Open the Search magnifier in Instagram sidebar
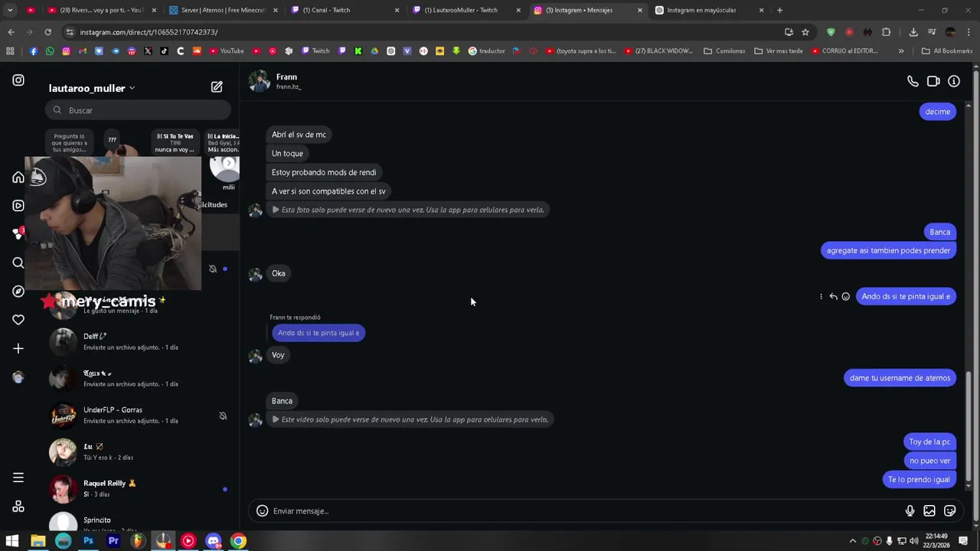Viewport: 980px width, 551px height. pyautogui.click(x=18, y=262)
